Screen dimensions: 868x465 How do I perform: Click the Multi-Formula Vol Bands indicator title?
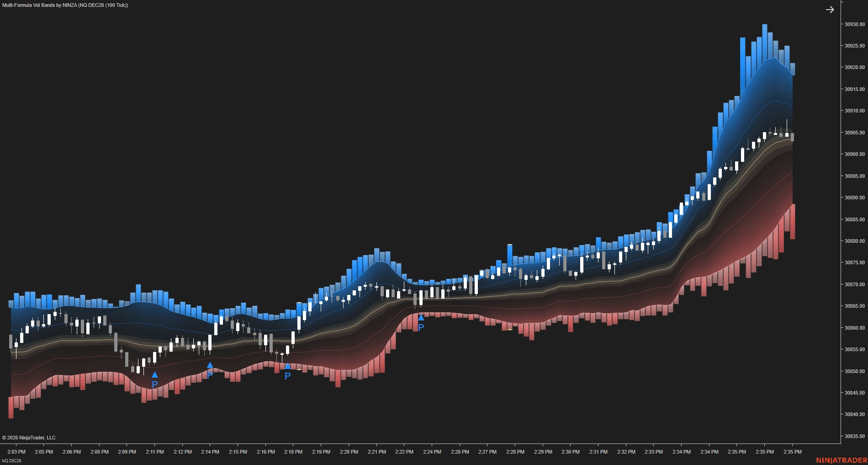click(65, 5)
